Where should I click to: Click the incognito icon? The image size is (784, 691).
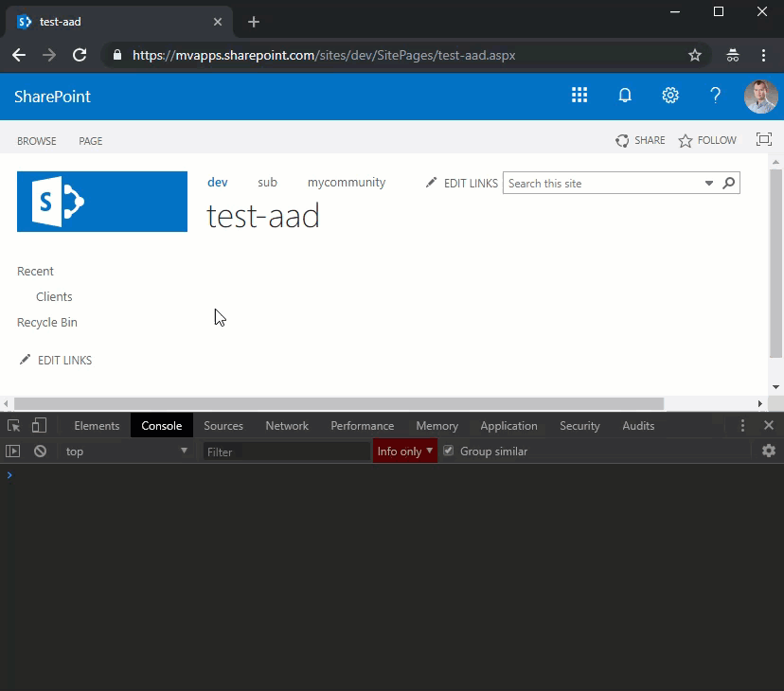pos(733,55)
